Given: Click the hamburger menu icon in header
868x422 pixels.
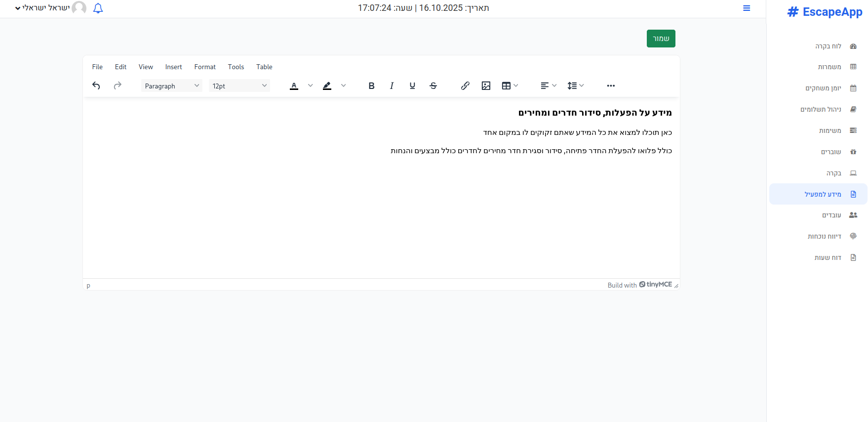Looking at the screenshot, I should [x=747, y=8].
